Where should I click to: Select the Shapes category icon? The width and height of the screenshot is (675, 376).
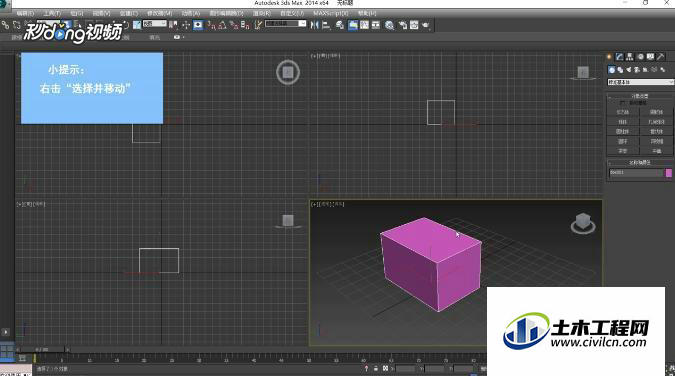pyautogui.click(x=620, y=69)
